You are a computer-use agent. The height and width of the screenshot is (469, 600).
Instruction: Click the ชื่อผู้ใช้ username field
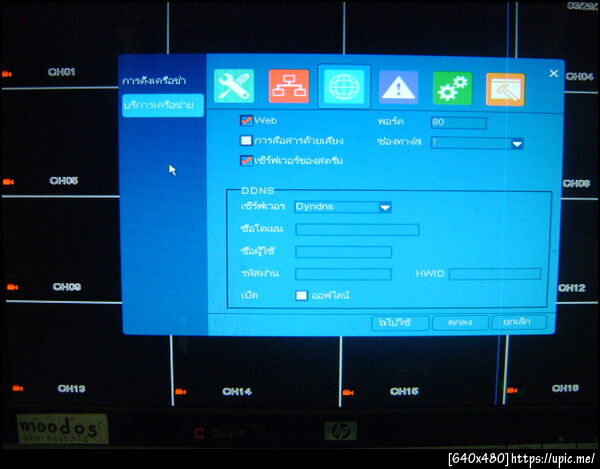(344, 252)
